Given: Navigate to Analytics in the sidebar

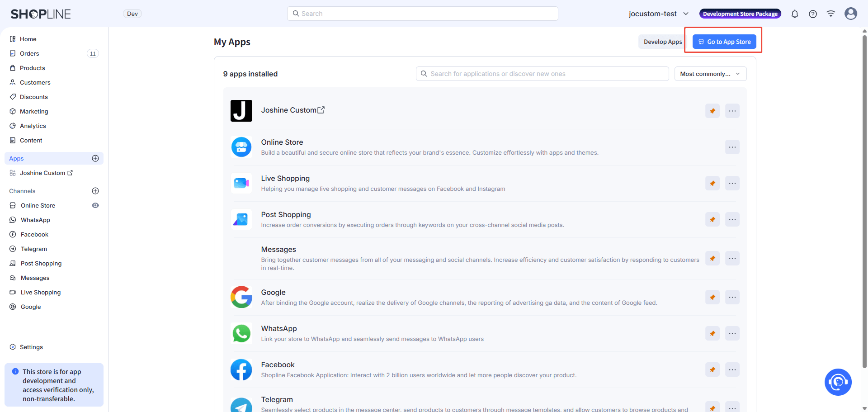Looking at the screenshot, I should [33, 126].
